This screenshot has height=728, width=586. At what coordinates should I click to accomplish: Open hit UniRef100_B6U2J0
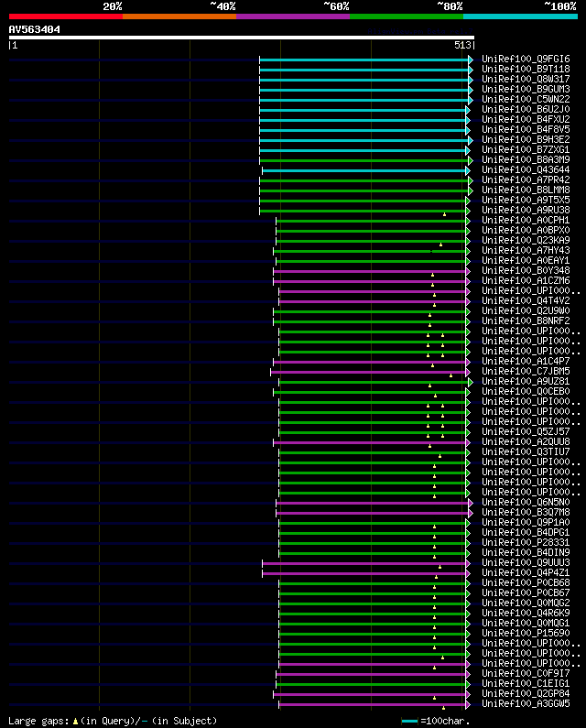click(526, 110)
